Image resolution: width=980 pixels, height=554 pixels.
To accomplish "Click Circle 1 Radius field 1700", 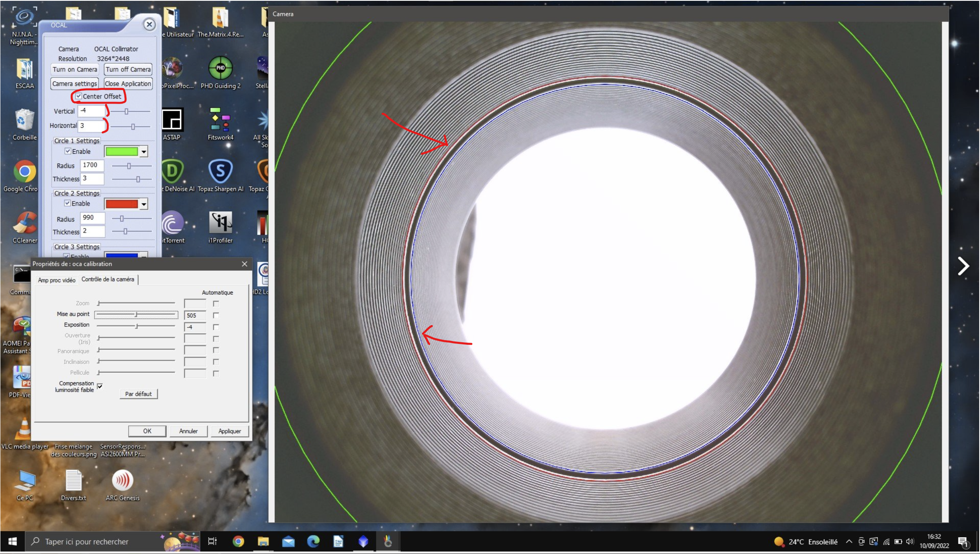I will [92, 165].
